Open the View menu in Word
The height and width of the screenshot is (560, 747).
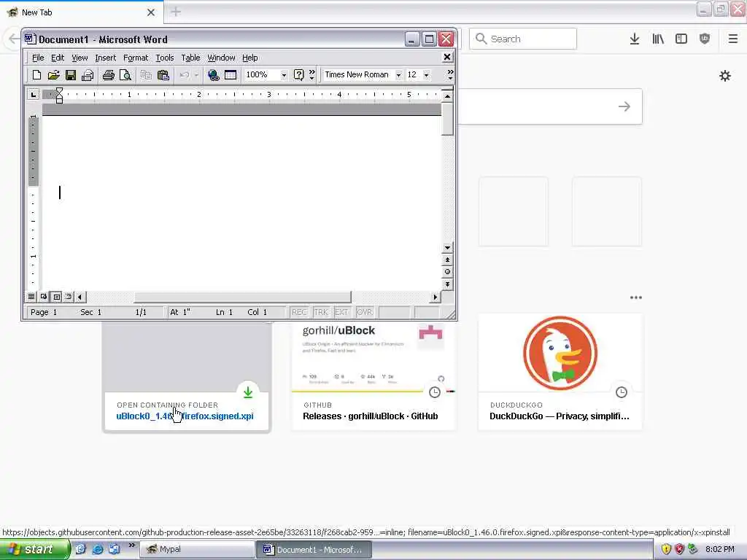pyautogui.click(x=80, y=58)
